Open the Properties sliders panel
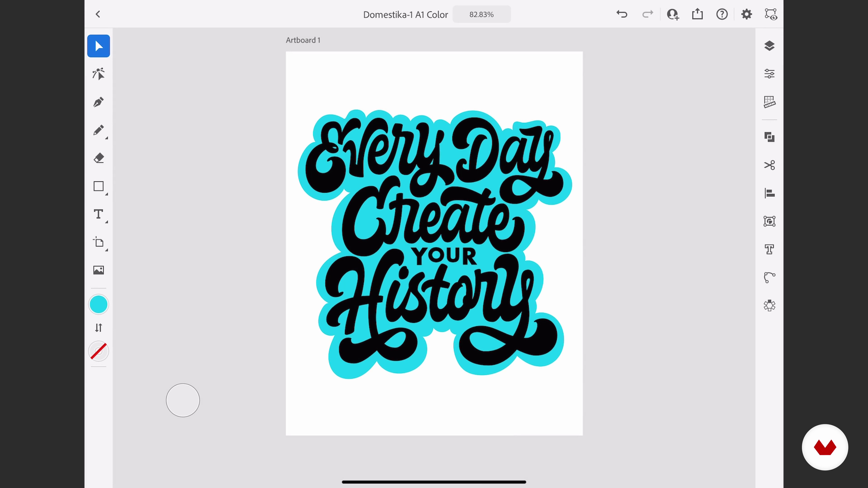This screenshot has height=488, width=868. click(x=769, y=74)
